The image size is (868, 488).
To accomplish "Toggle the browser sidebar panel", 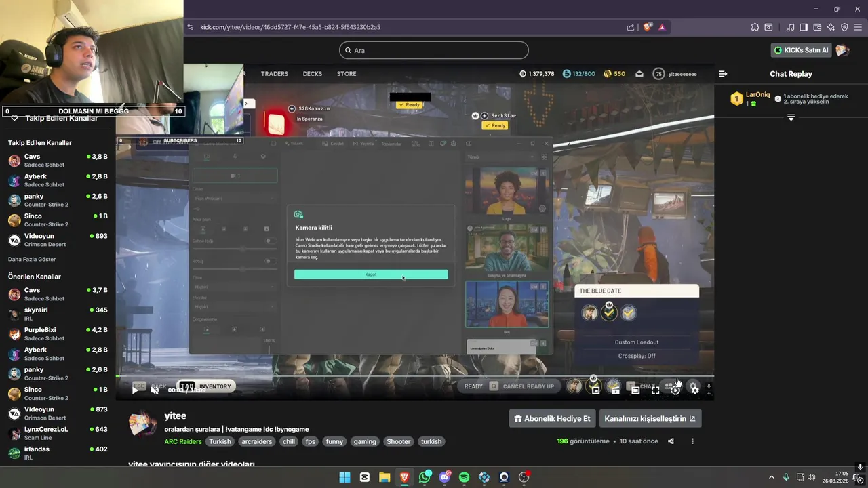I will 804,27.
